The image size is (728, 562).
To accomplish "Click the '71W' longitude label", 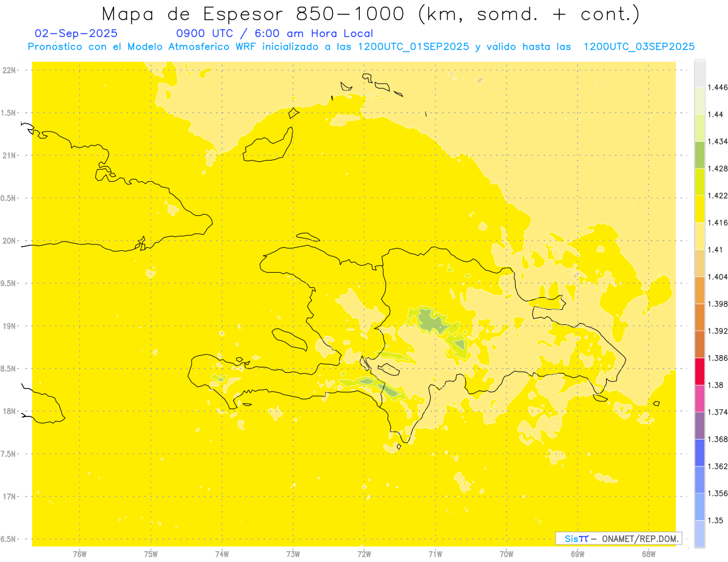I will coord(435,554).
